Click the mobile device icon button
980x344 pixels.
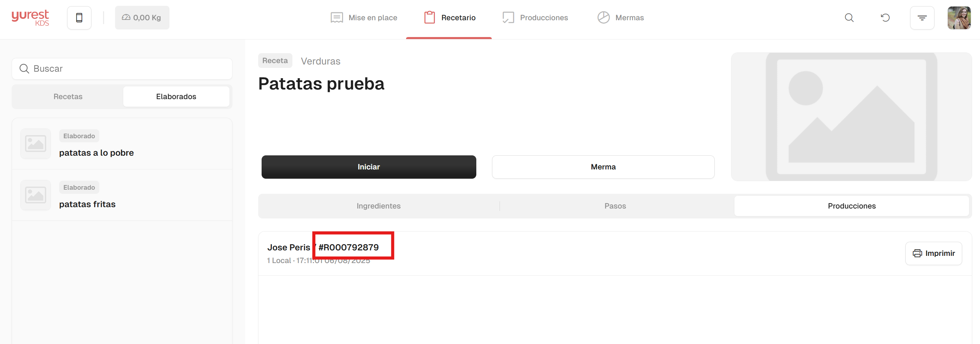pyautogui.click(x=79, y=18)
